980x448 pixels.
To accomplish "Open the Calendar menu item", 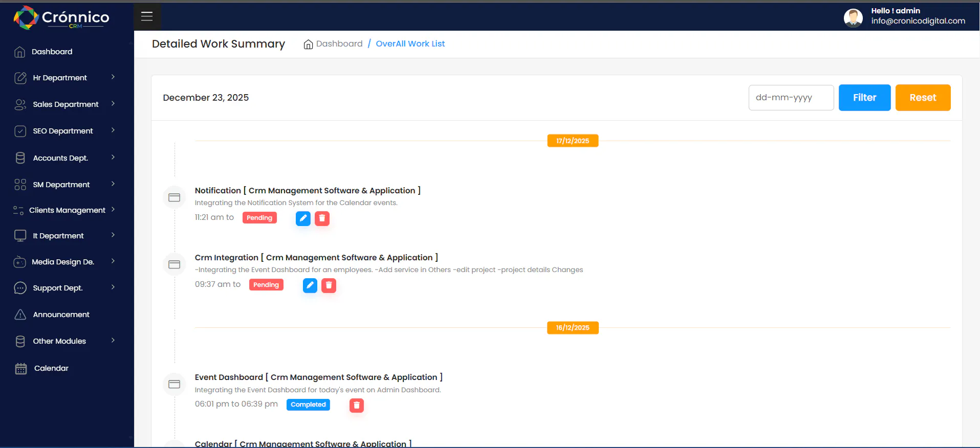I will [51, 368].
